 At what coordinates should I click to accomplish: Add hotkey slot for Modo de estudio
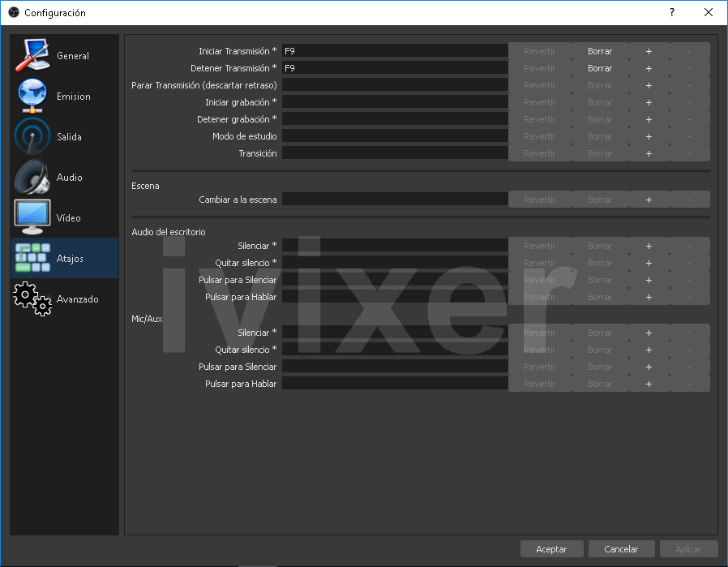coord(649,136)
